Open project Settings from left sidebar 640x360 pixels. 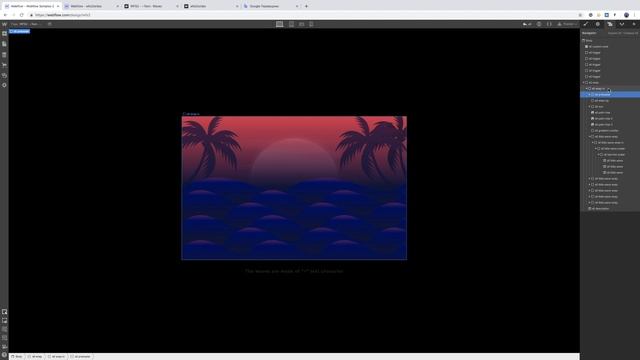4,85
